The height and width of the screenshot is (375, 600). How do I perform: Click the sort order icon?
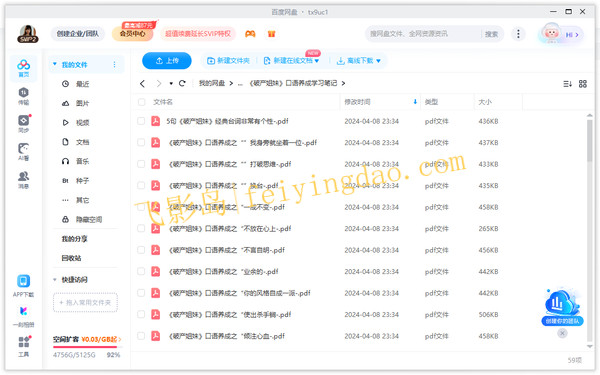pyautogui.click(x=567, y=84)
